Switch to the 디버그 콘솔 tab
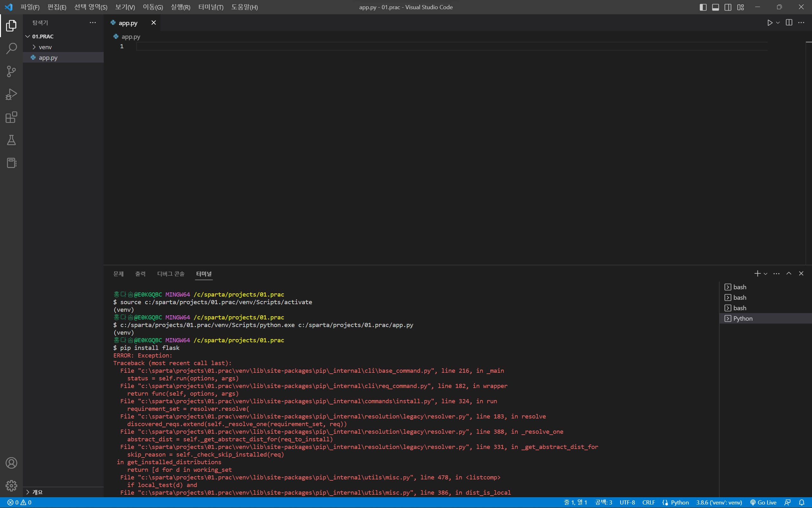This screenshot has width=812, height=508. pos(171,274)
